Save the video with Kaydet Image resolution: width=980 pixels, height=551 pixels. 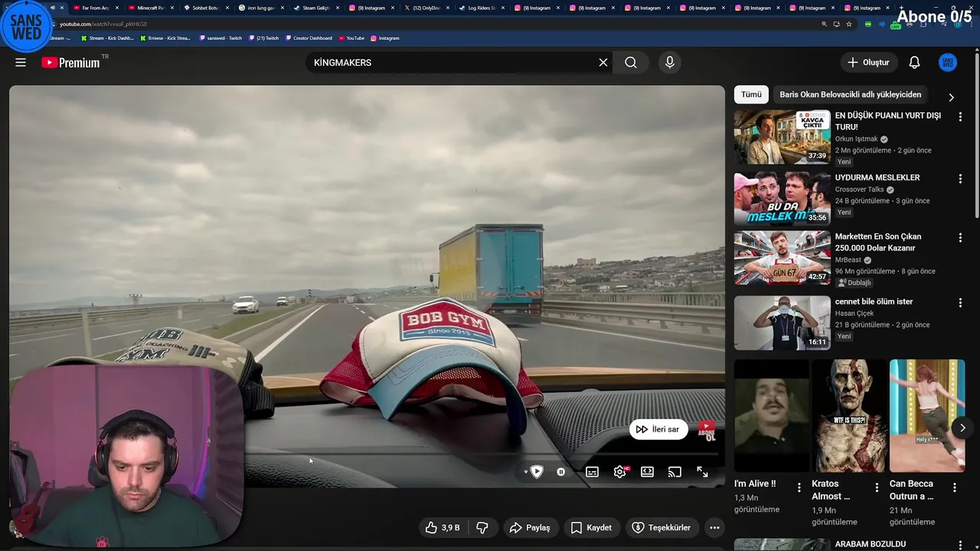pyautogui.click(x=591, y=527)
